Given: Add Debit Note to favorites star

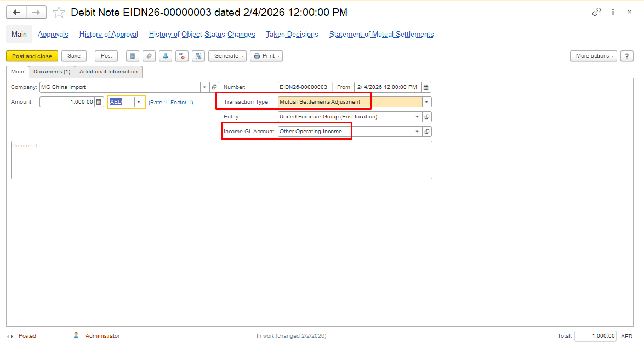Looking at the screenshot, I should (59, 12).
